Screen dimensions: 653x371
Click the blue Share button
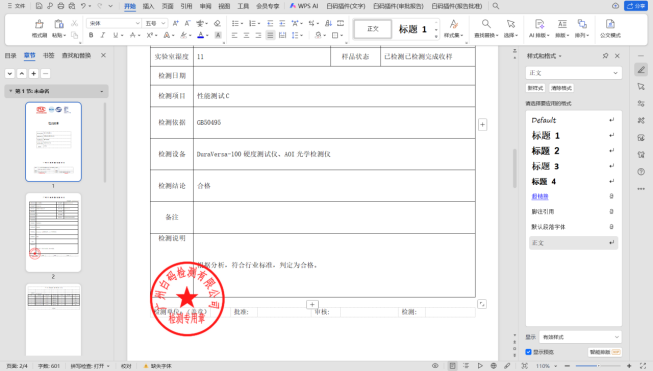coord(636,6)
